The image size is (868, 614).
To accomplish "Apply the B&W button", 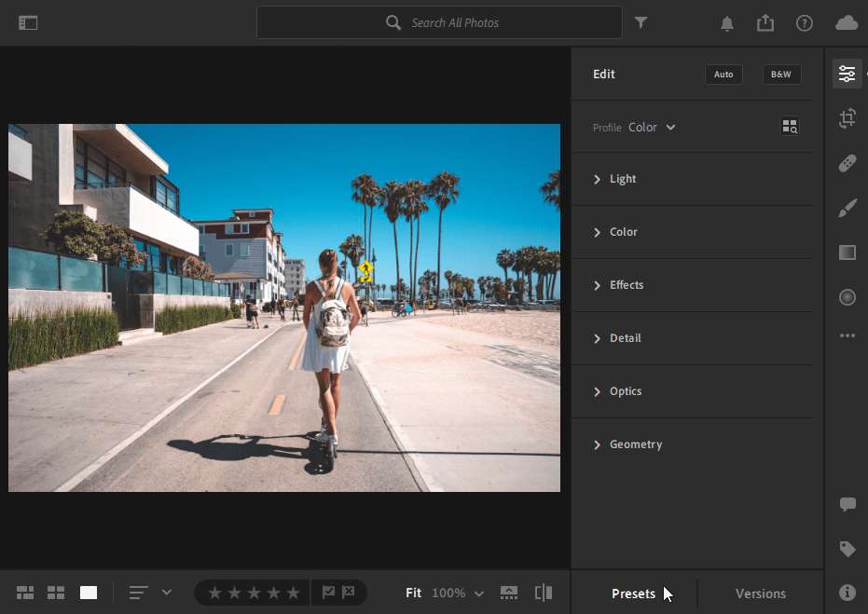I will click(x=781, y=75).
